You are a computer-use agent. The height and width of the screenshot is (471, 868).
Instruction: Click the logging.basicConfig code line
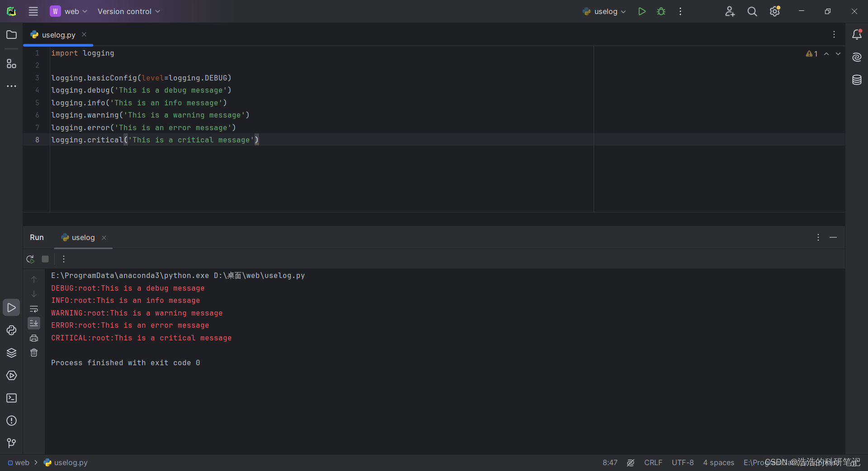coord(141,78)
